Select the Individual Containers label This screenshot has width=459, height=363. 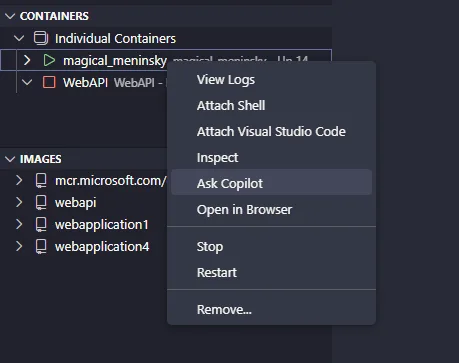[x=115, y=39]
